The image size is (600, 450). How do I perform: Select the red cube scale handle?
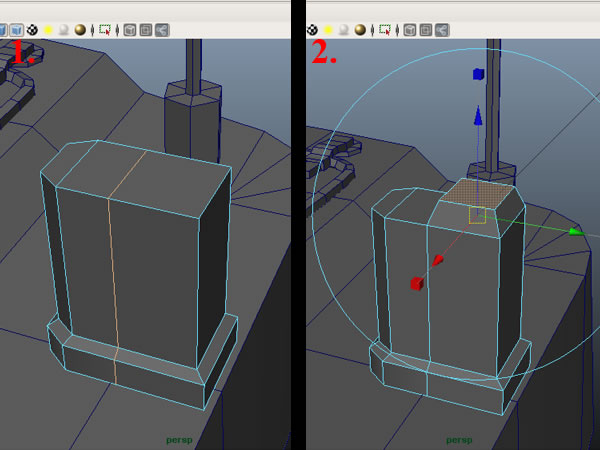pyautogui.click(x=417, y=284)
